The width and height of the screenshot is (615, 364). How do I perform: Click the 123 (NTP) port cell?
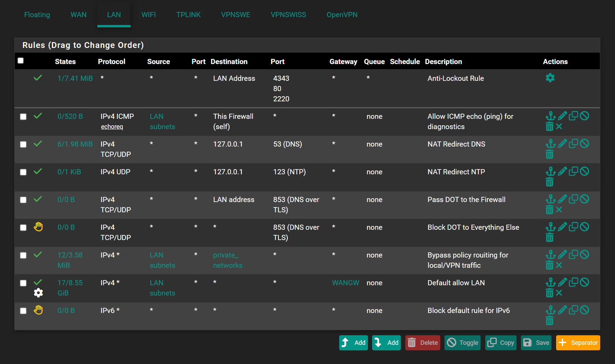point(290,172)
